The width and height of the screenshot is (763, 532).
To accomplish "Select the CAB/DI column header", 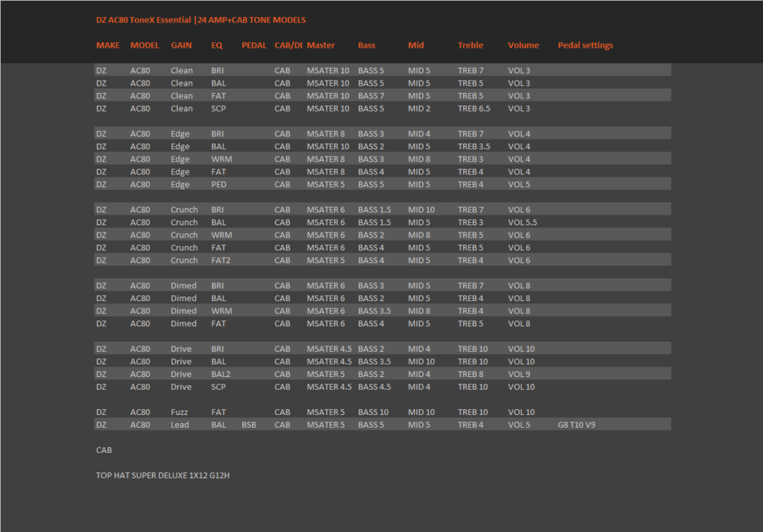I will (x=288, y=45).
